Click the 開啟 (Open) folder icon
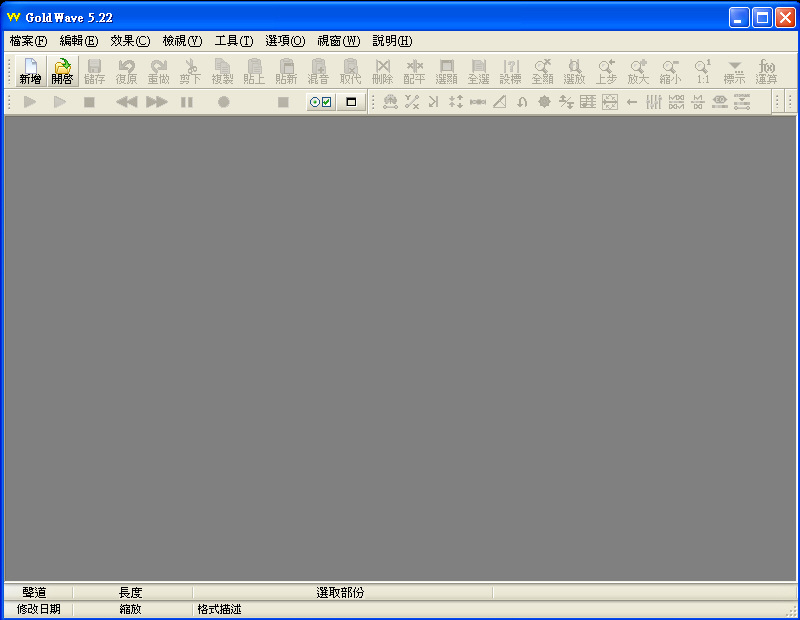Image resolution: width=800 pixels, height=620 pixels. coord(62,71)
